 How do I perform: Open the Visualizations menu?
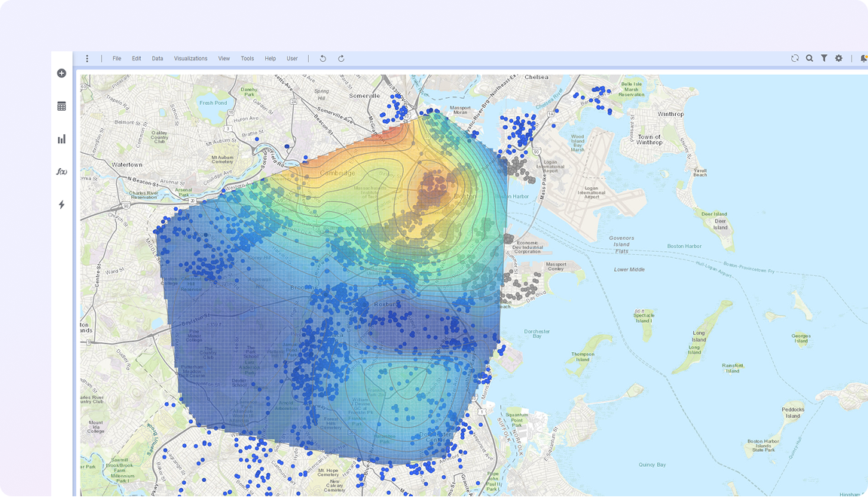pyautogui.click(x=191, y=58)
